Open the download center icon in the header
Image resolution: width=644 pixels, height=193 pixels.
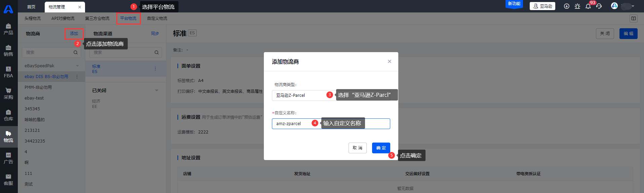[x=567, y=6]
